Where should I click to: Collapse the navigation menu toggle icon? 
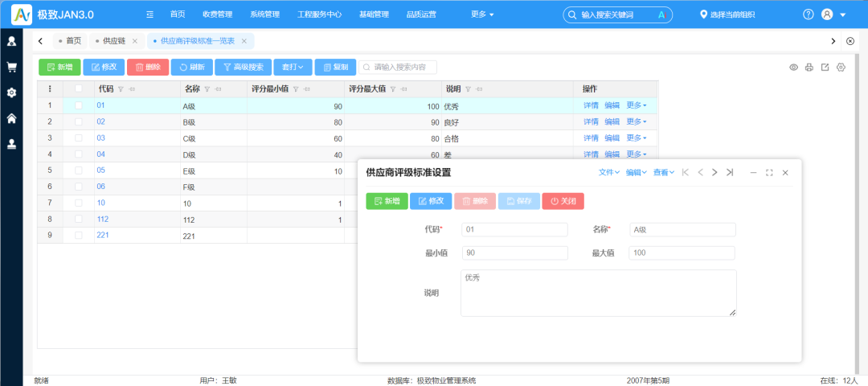click(150, 14)
